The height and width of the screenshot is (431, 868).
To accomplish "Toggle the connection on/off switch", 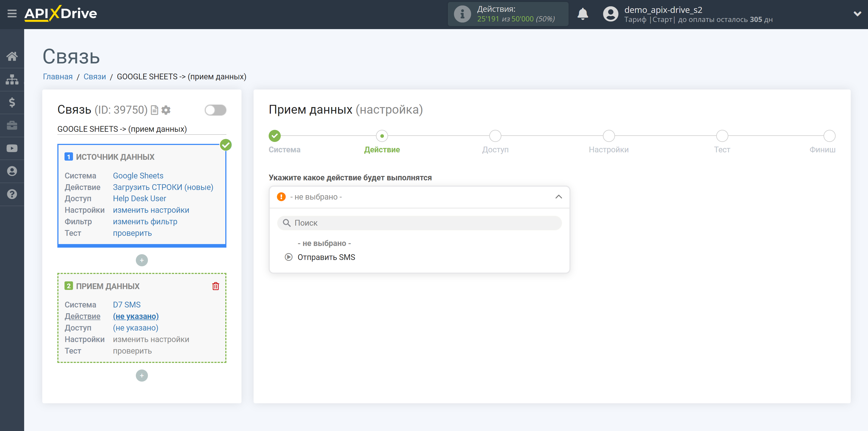I will [215, 110].
